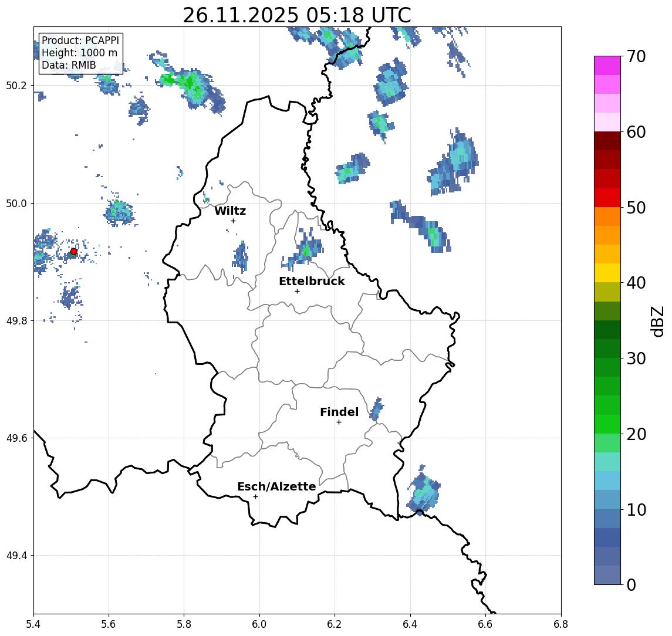Click the longitude tick label 6.8
This screenshot has height=636, width=672.
[x=560, y=624]
